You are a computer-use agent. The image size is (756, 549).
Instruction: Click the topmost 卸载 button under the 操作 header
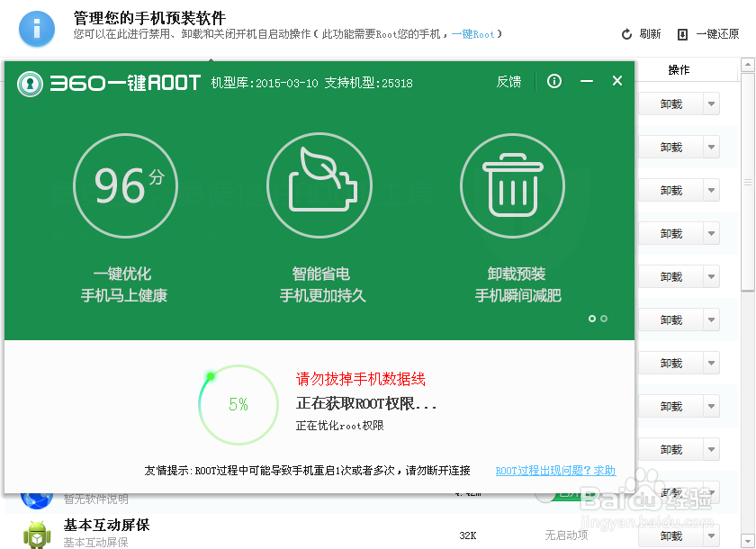click(670, 104)
